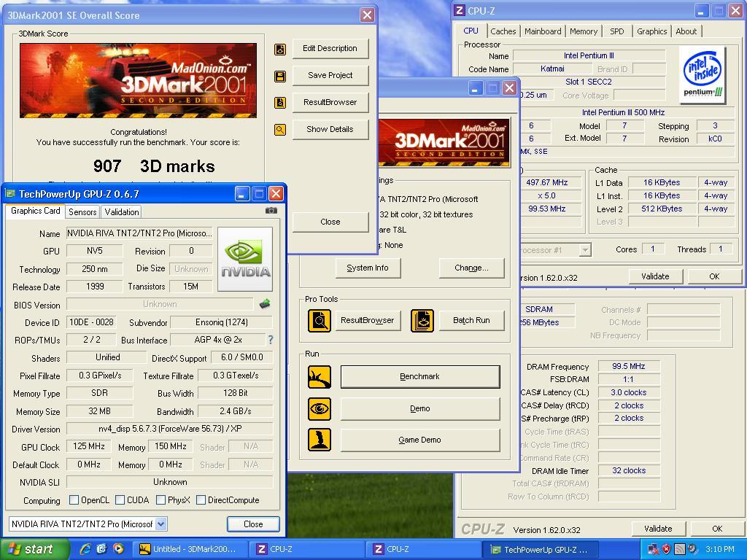Enable the CUDA checkbox
The image size is (747, 560).
120,499
